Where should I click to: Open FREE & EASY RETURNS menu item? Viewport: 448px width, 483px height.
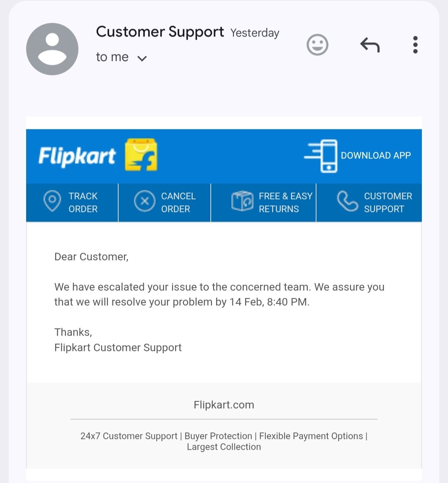point(285,202)
